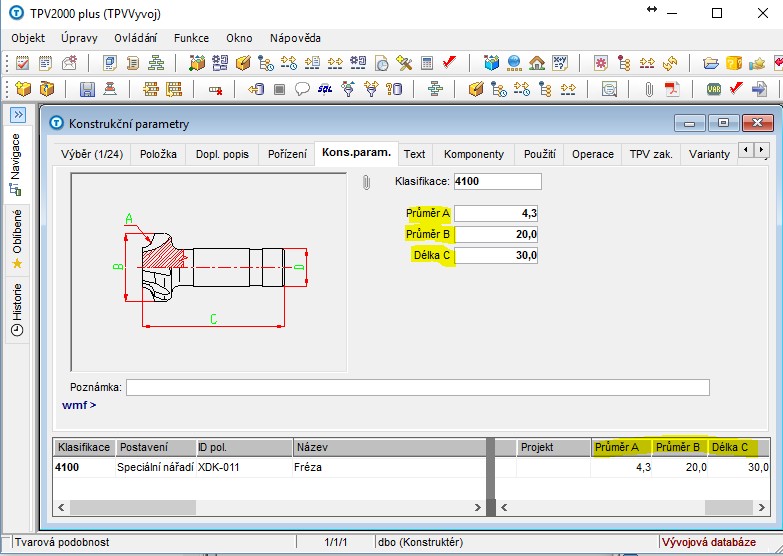
Task: Click the Projekt column header
Action: pos(553,447)
